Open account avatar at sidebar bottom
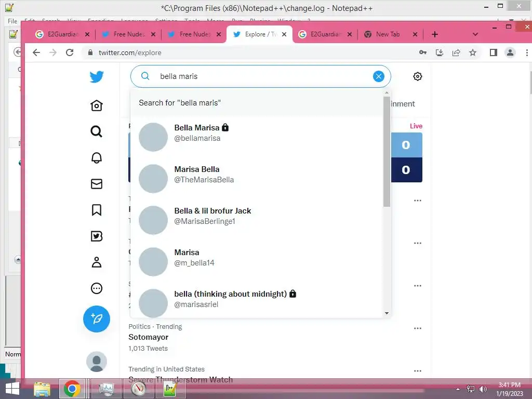The width and height of the screenshot is (532, 399). pyautogui.click(x=97, y=362)
